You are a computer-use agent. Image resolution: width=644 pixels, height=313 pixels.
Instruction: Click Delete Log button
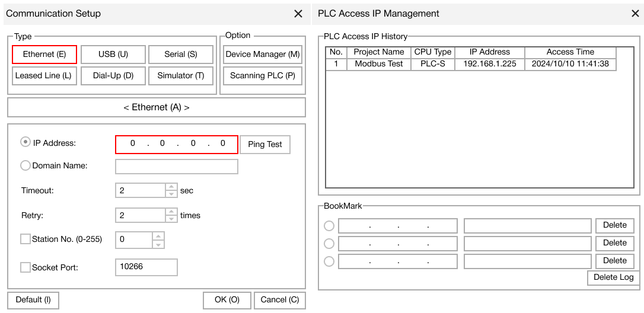(x=613, y=277)
